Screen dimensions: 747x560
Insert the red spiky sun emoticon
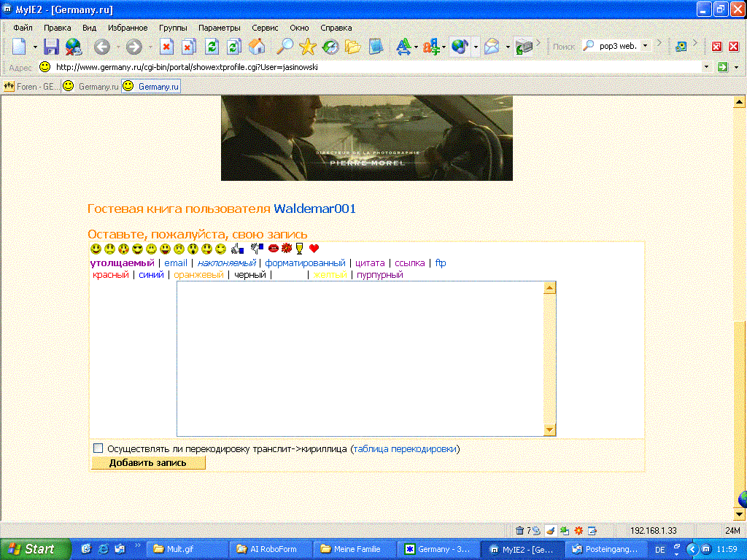286,248
